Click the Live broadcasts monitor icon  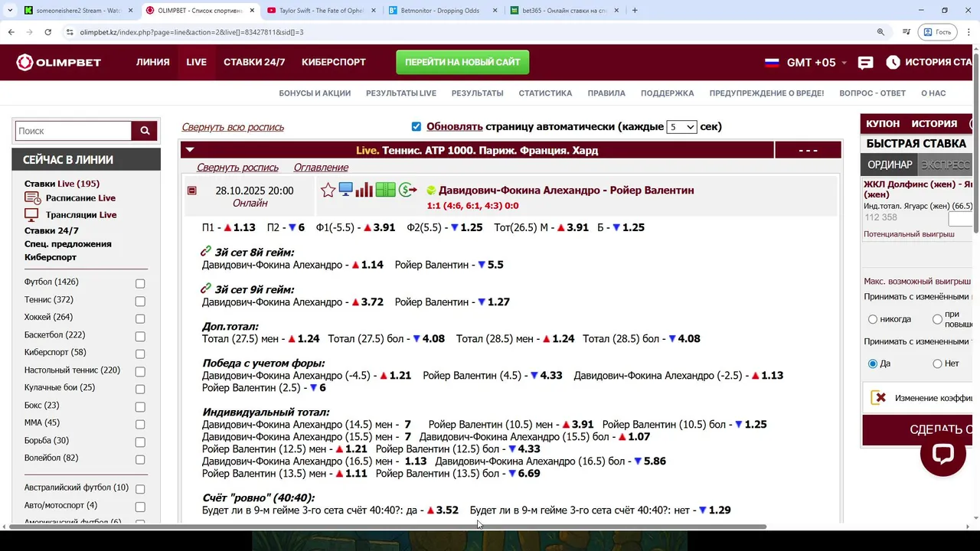click(x=31, y=215)
